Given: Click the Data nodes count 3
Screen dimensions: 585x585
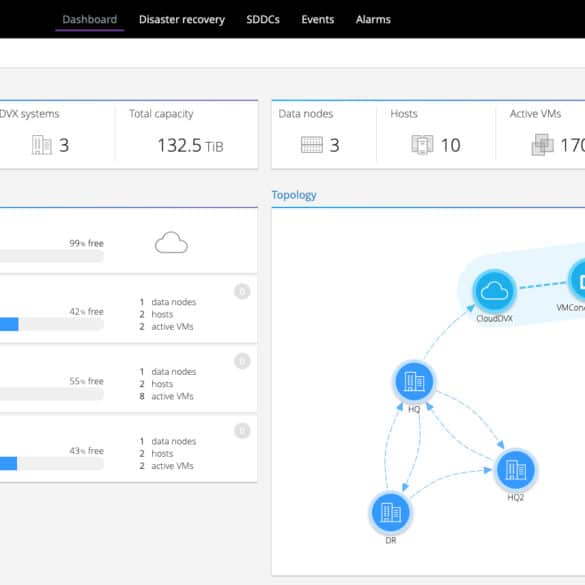Looking at the screenshot, I should pyautogui.click(x=335, y=145).
